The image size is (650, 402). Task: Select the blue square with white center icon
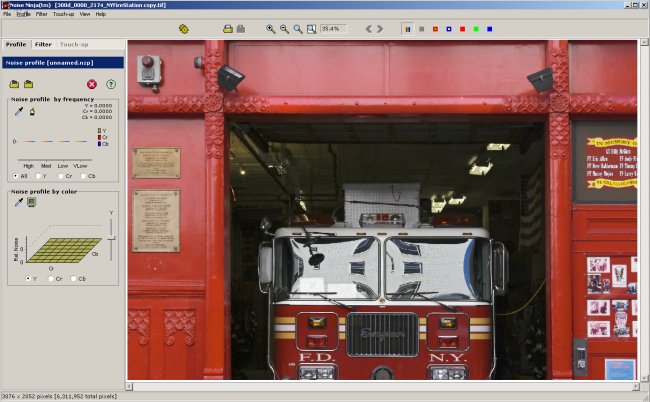(x=449, y=29)
